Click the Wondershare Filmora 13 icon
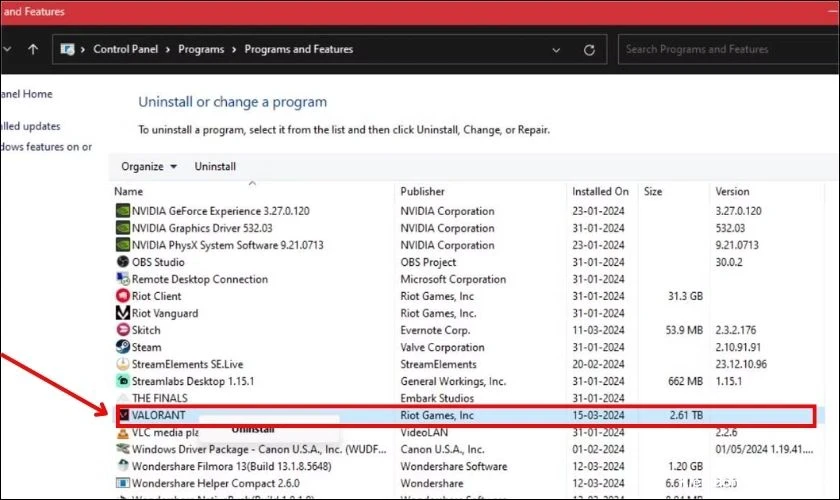 click(x=123, y=466)
